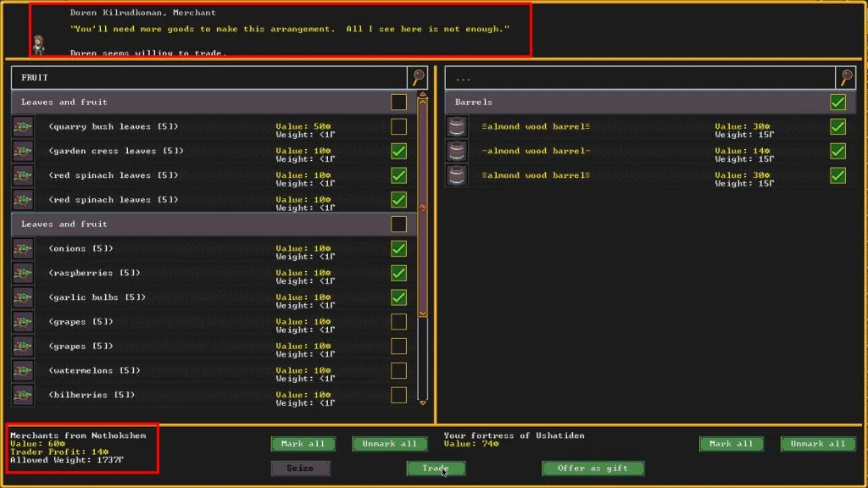Check the quarry bush leaves checkbox
The width and height of the screenshot is (868, 488).
click(x=398, y=127)
